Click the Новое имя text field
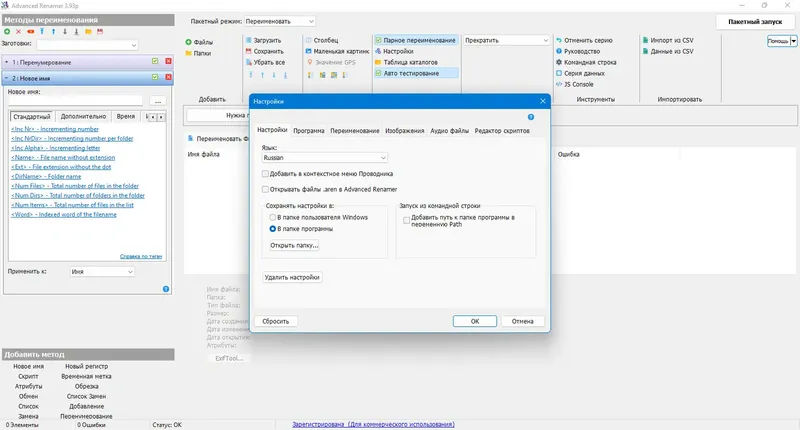Image resolution: width=800 pixels, height=430 pixels. pyautogui.click(x=76, y=101)
